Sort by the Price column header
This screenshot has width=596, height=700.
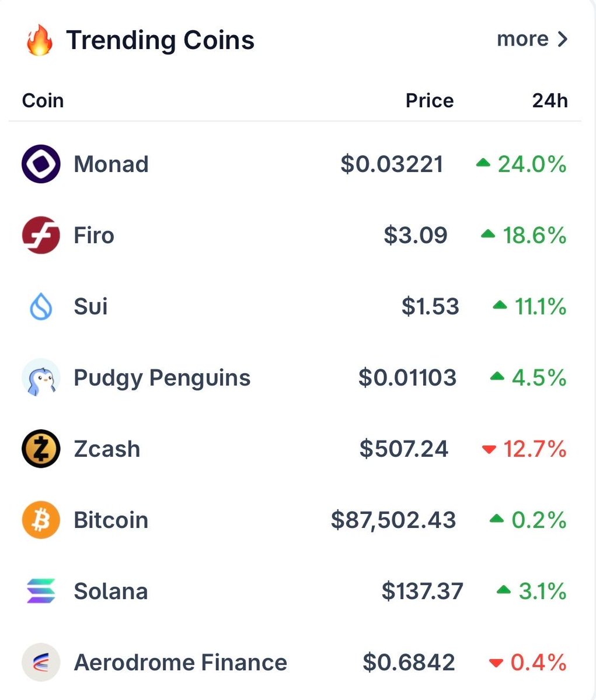(x=429, y=101)
